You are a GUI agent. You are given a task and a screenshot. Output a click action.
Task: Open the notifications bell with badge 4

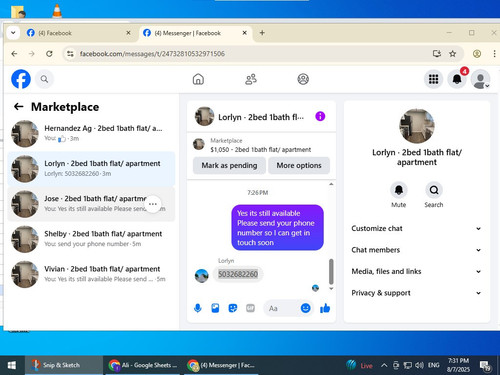point(457,79)
